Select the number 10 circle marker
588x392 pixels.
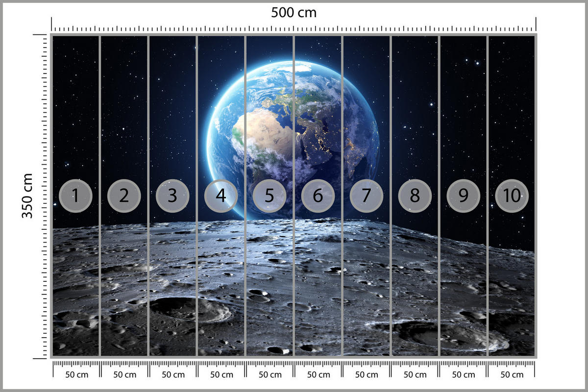click(x=512, y=196)
